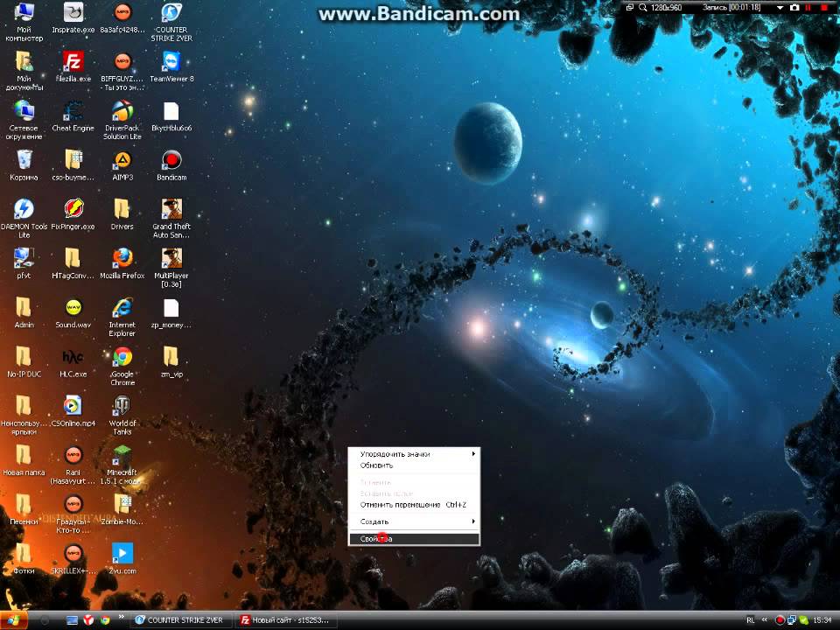This screenshot has height=630, width=840.
Task: Click the filezilla.exe desktop icon
Action: tap(73, 66)
